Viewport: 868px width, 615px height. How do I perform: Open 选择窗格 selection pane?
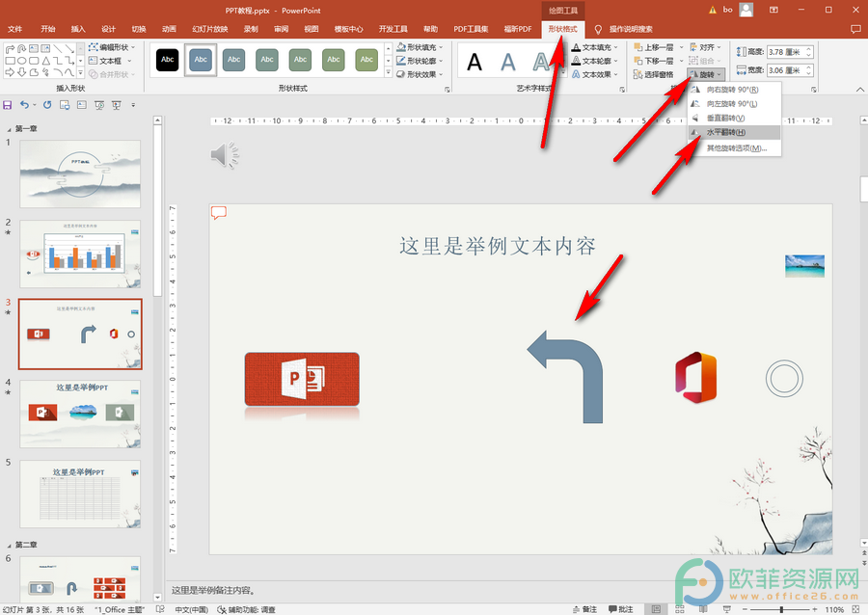[x=653, y=74]
